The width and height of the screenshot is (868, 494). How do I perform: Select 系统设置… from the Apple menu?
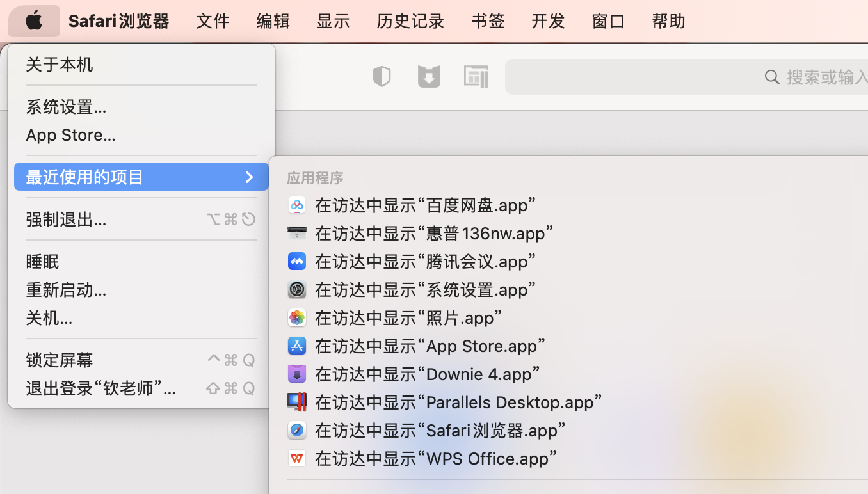click(x=66, y=107)
